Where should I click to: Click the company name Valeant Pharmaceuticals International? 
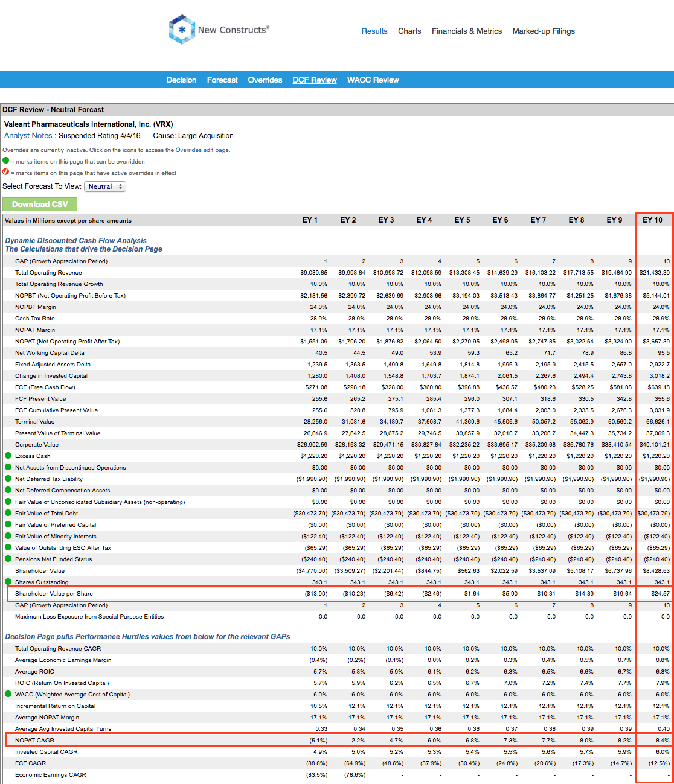pyautogui.click(x=88, y=124)
